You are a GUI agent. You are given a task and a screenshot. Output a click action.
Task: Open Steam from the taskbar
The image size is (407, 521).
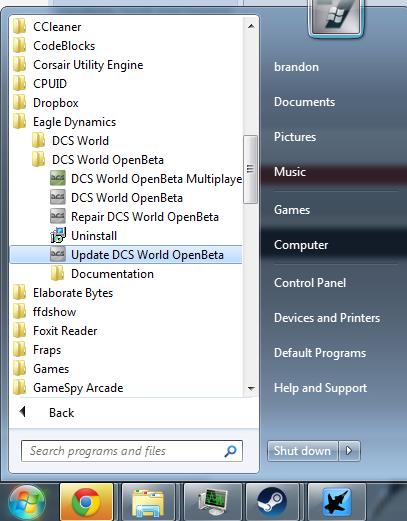point(272,502)
